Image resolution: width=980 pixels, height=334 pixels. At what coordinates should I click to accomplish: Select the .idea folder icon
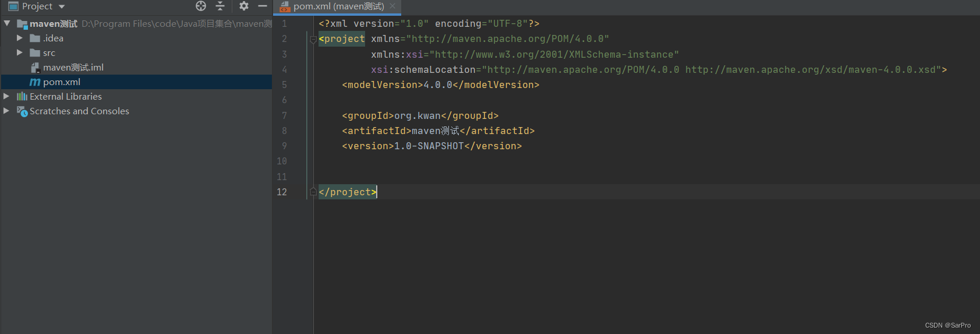35,38
